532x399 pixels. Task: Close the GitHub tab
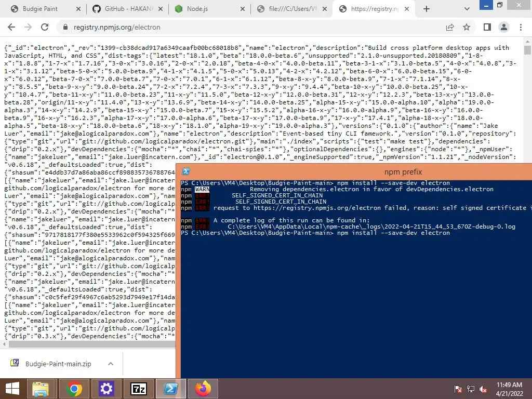coord(161,9)
